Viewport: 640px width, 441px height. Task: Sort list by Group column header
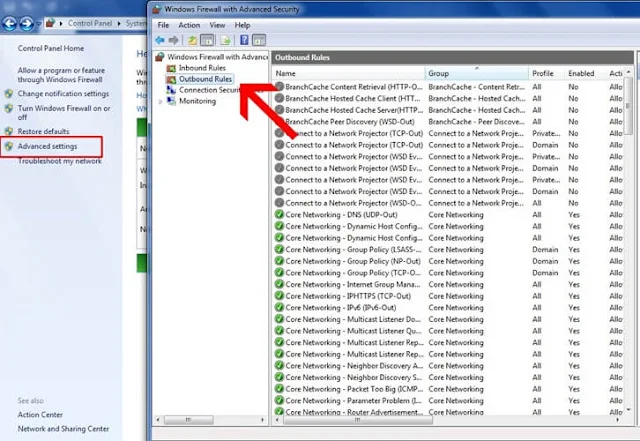(x=477, y=74)
